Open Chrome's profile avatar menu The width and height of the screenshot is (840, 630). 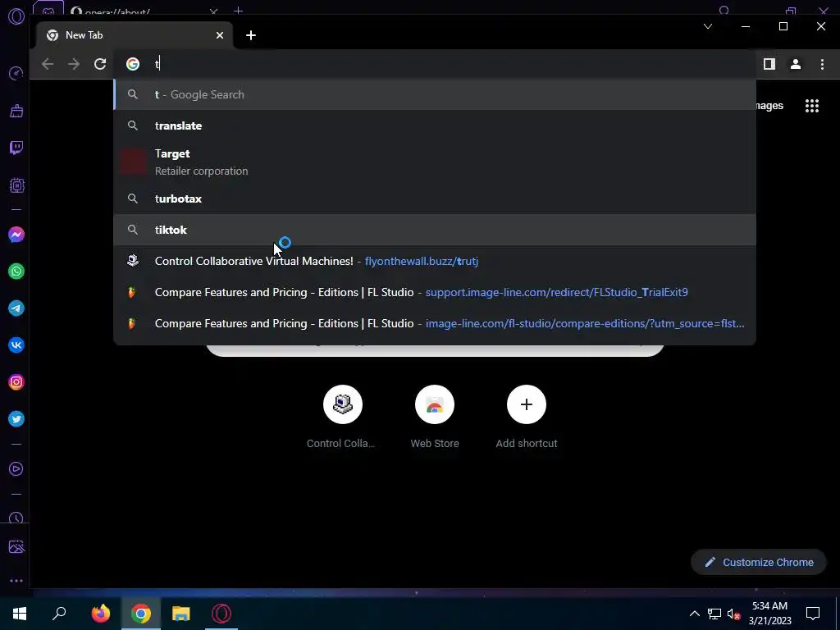(796, 64)
